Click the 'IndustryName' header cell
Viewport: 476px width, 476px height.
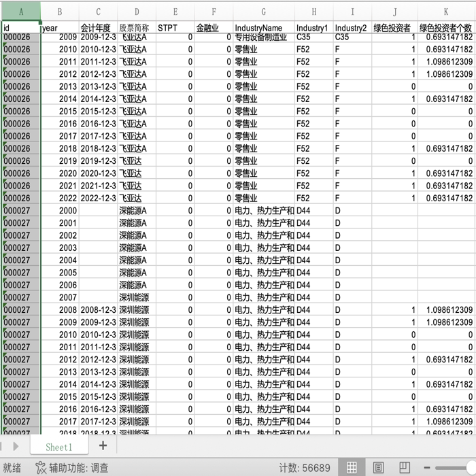point(264,28)
